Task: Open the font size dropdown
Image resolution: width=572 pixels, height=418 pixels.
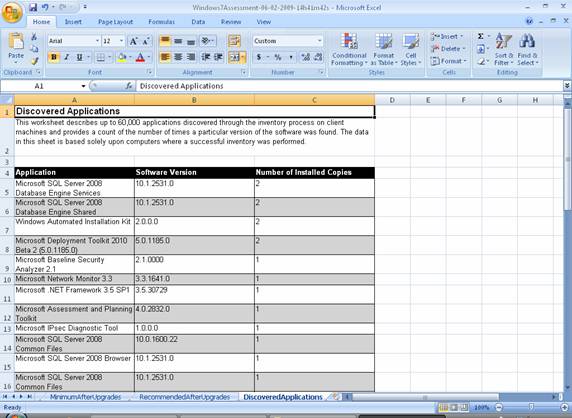Action: [x=121, y=41]
